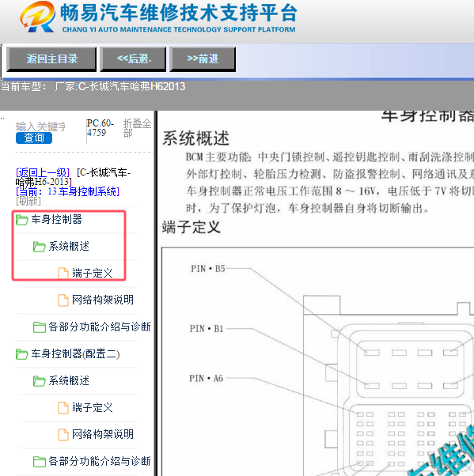The width and height of the screenshot is (474, 476).
Task: Open first 网络构架说明 page label
Action: click(x=103, y=300)
